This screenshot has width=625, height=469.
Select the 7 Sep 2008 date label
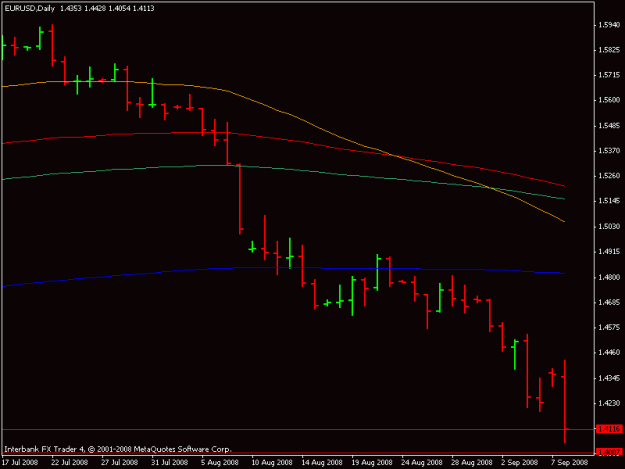tap(570, 462)
